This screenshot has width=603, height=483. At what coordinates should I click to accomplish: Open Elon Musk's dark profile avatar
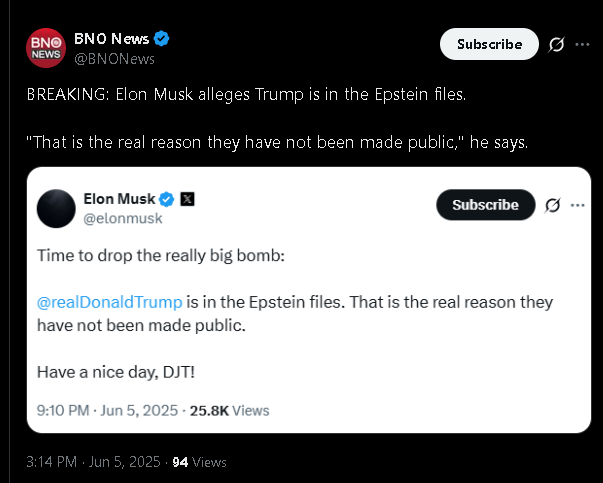pos(56,208)
